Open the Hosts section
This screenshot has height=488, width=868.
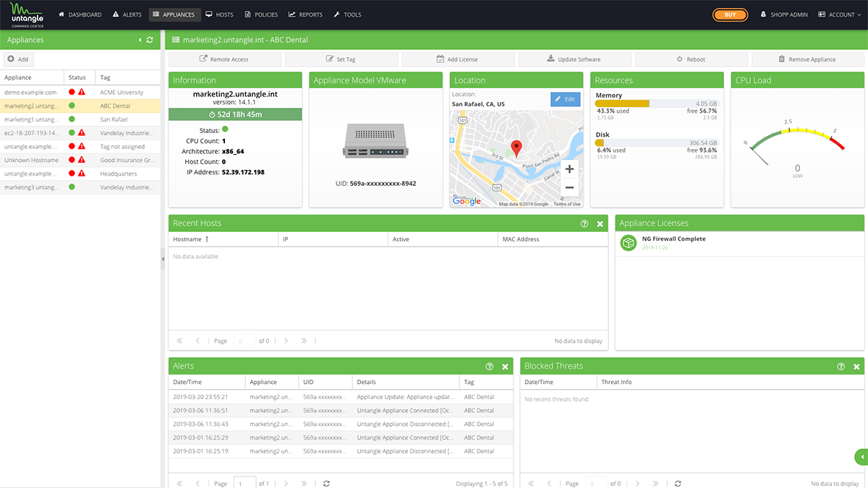pos(219,14)
